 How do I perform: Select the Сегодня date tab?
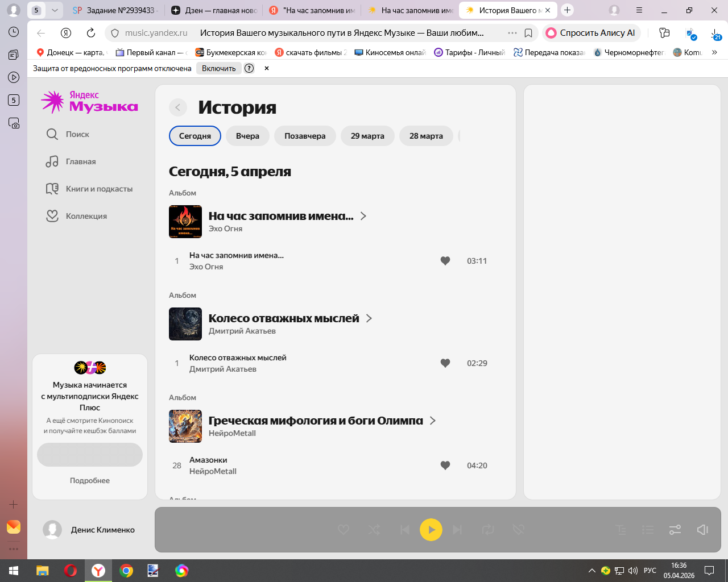[195, 136]
